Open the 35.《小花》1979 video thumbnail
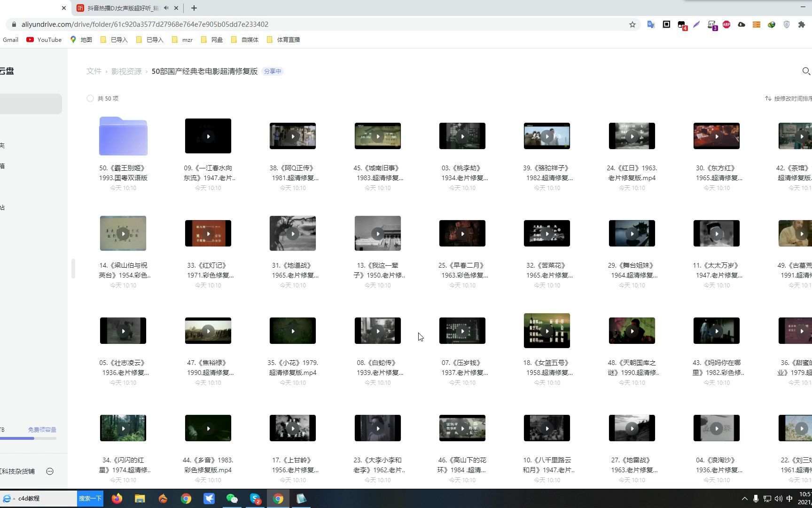This screenshot has width=812, height=508. (x=293, y=331)
